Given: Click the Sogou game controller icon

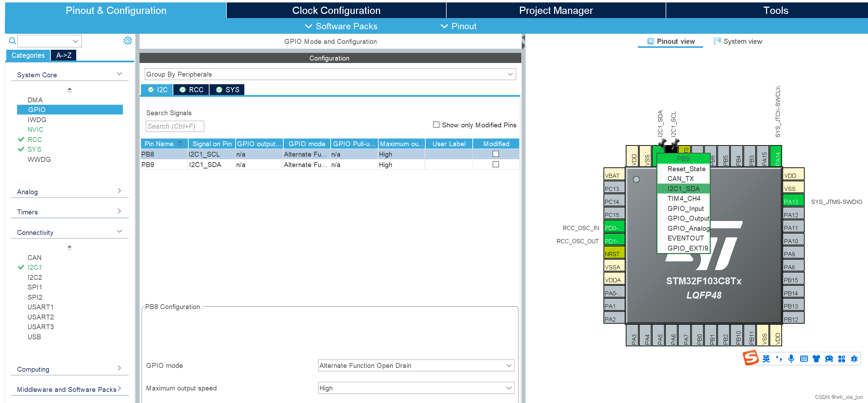Looking at the screenshot, I should pos(829,359).
